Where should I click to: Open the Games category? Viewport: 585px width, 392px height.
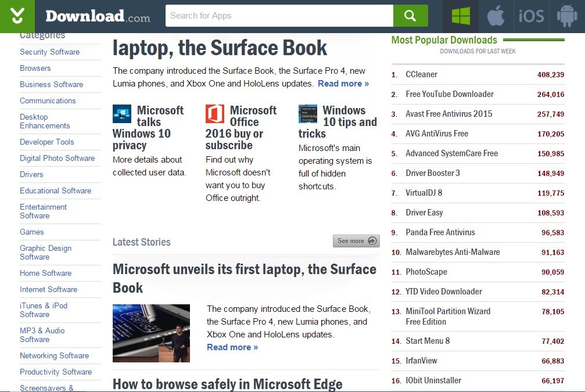click(x=32, y=232)
